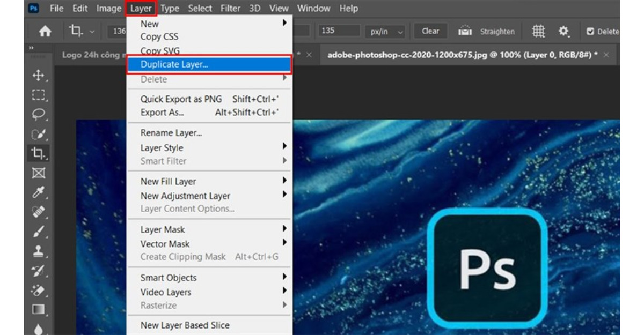The image size is (644, 335).
Task: Select the History Brush tool
Action: point(39,271)
